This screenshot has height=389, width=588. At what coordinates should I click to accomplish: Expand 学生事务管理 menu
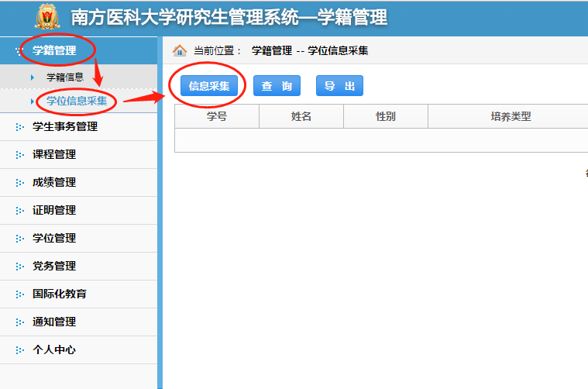click(78, 127)
